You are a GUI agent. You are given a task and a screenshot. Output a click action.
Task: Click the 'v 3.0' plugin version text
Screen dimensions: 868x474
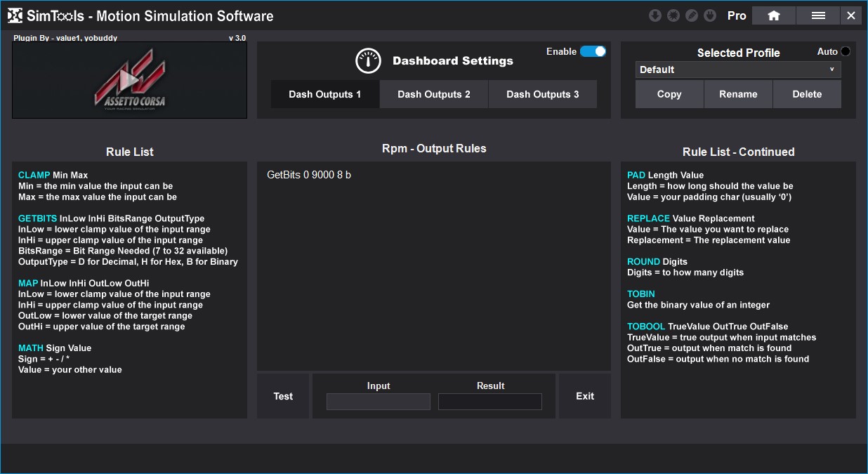point(237,38)
